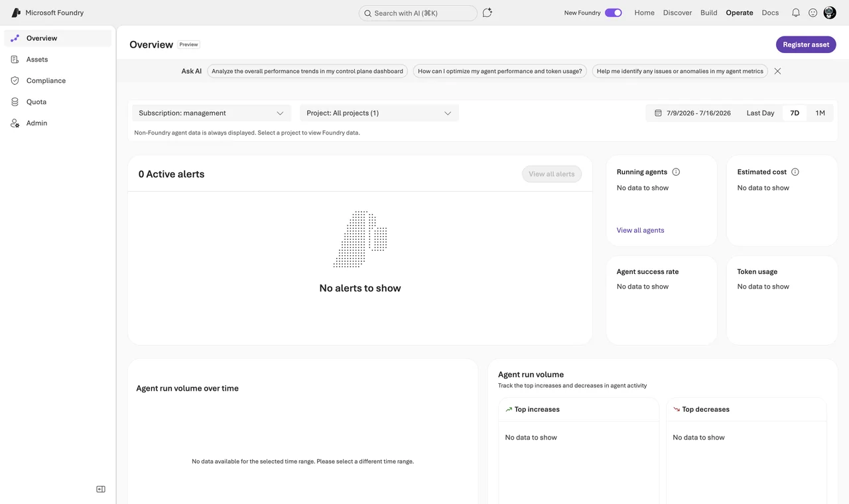Click the Admin sidebar icon

(15, 123)
